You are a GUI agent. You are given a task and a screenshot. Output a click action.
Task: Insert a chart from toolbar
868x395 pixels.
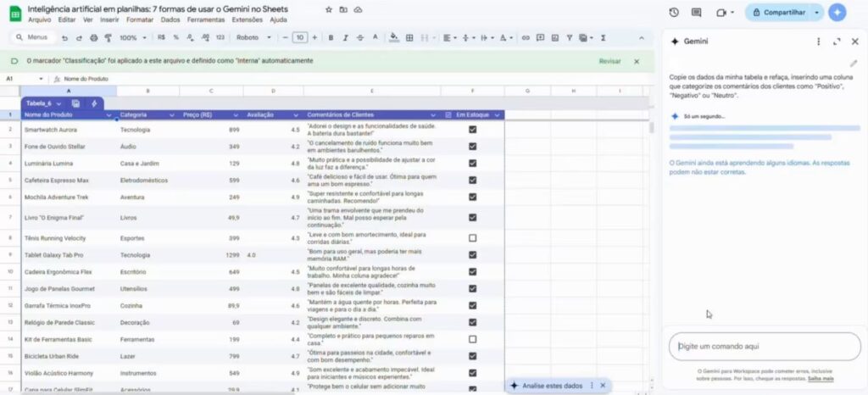[x=554, y=37]
